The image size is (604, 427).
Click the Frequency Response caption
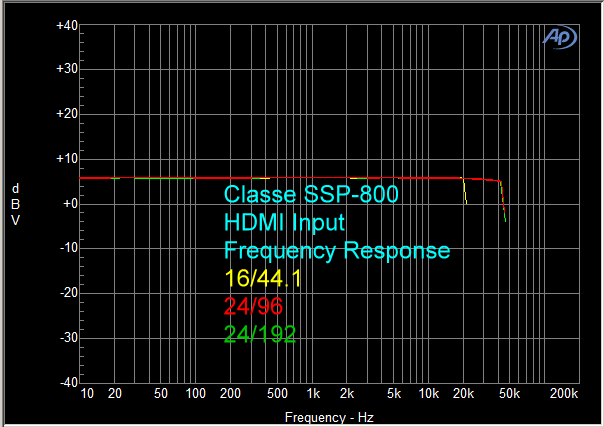(x=337, y=250)
